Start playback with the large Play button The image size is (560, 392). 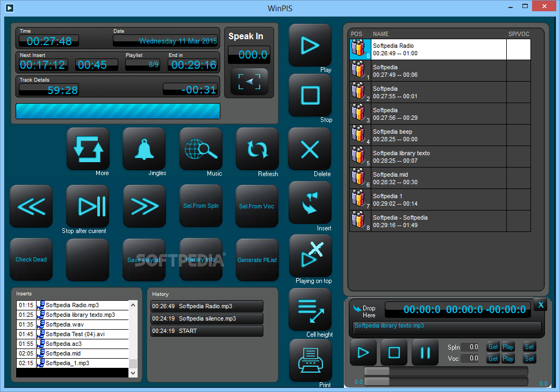[x=310, y=45]
